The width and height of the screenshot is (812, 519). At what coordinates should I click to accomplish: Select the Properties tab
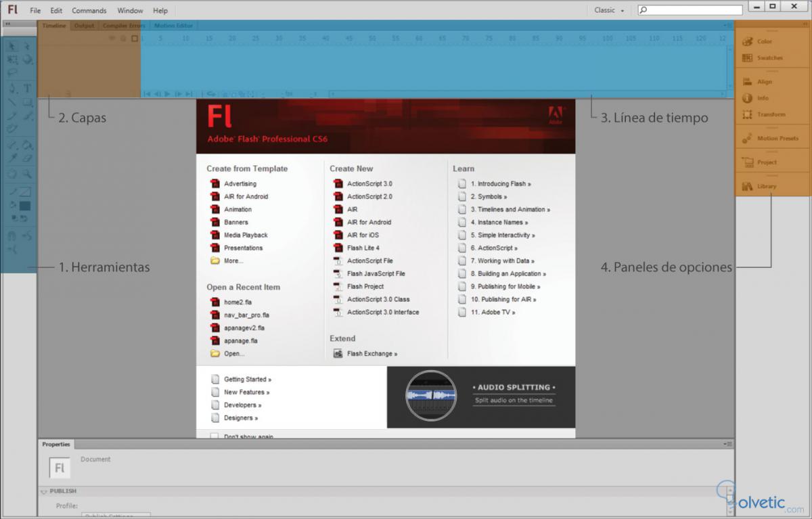click(56, 444)
